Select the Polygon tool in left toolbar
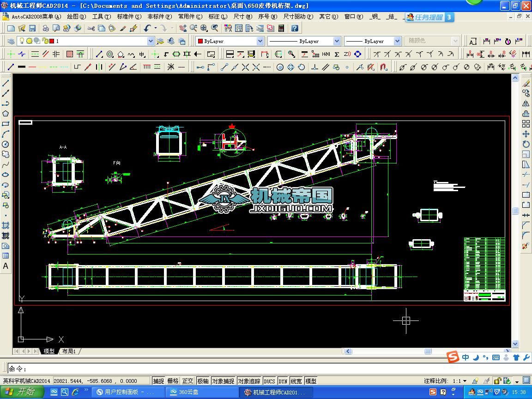 [x=6, y=113]
